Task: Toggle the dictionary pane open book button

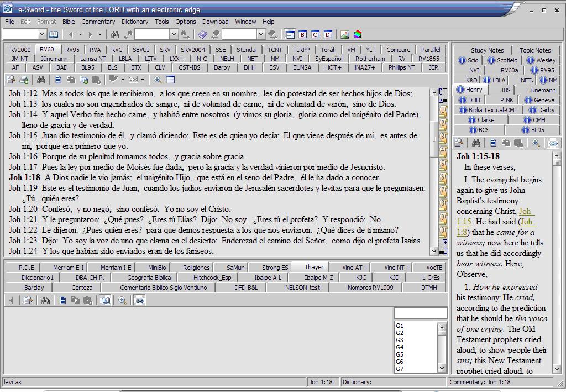Action: point(106,300)
